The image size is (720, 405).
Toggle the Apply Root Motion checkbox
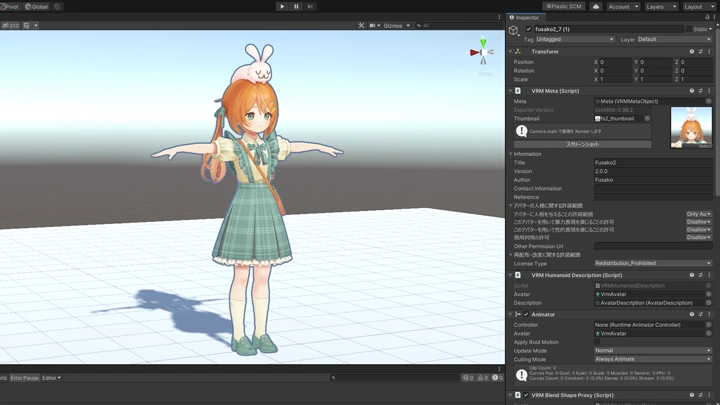tap(597, 342)
